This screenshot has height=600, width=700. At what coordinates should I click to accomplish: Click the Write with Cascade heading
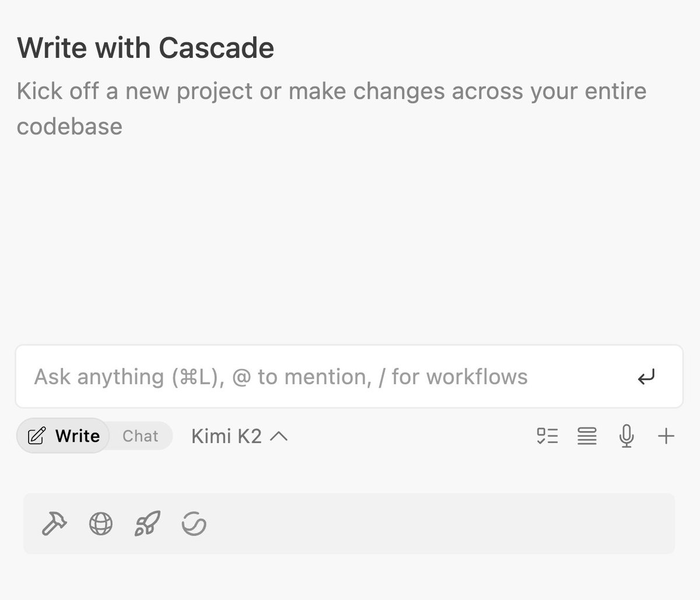click(146, 48)
